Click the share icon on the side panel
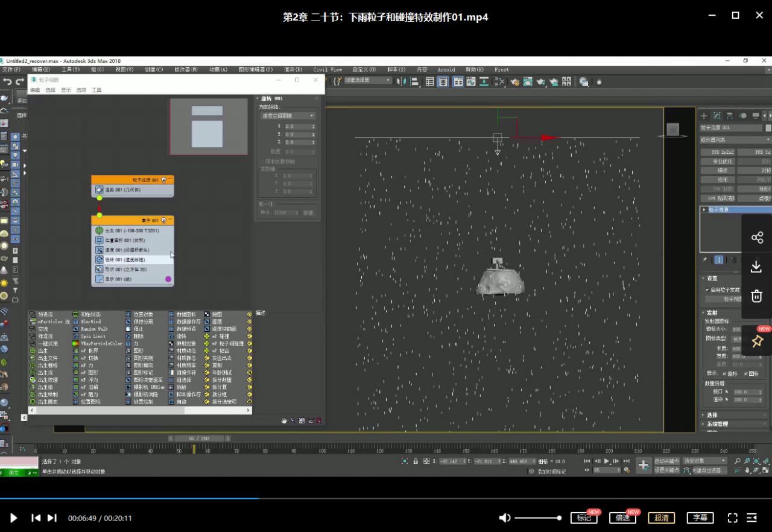772x532 pixels. pyautogui.click(x=757, y=237)
